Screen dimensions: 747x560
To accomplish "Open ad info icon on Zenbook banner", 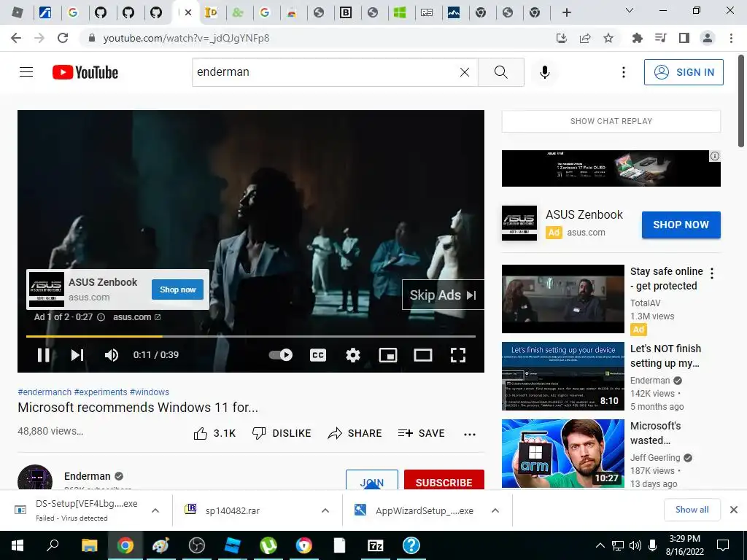I will (x=715, y=156).
